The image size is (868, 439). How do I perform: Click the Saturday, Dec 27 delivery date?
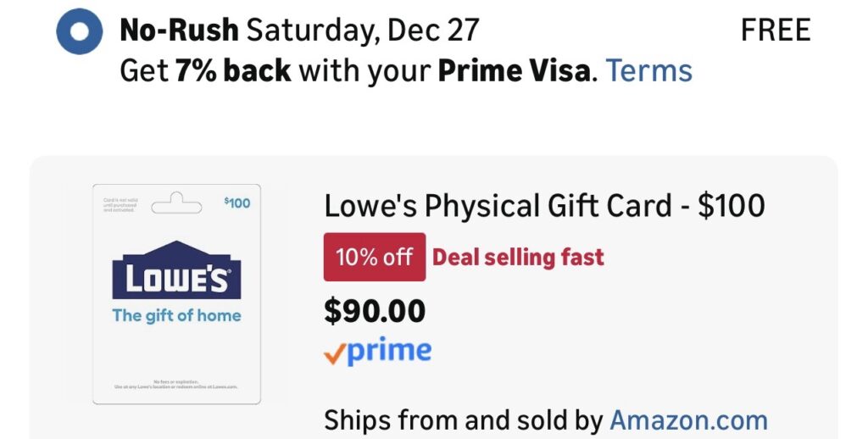363,31
